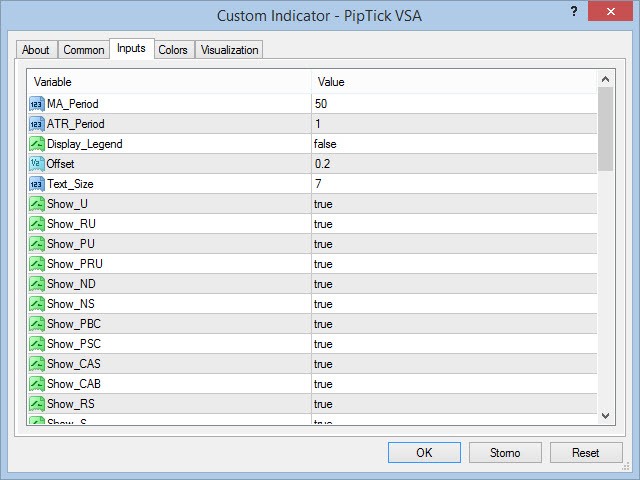Click the double-type icon beside Offset
Viewport: 640px width, 480px height.
(x=37, y=164)
